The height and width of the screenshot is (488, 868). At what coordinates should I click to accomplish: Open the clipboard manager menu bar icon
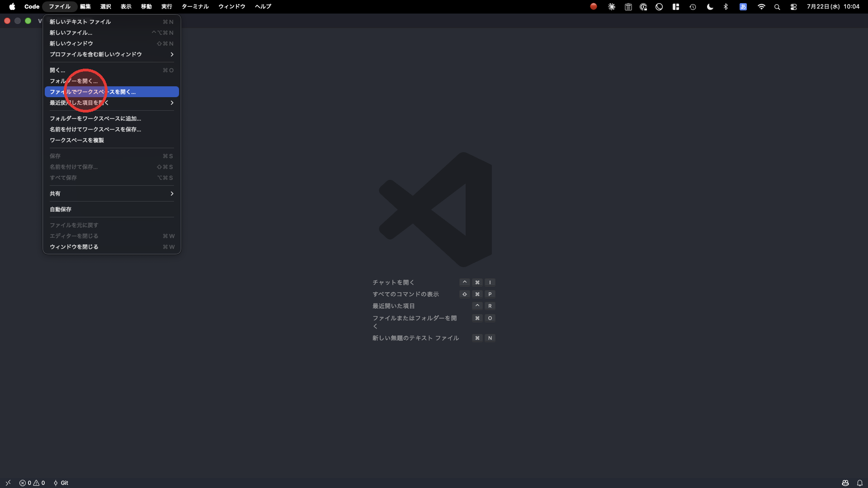click(x=628, y=7)
